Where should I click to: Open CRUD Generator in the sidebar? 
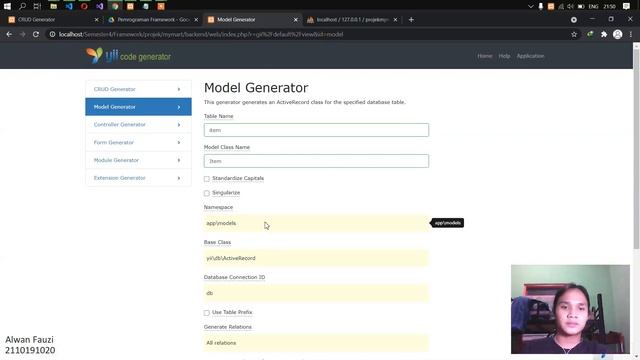[x=138, y=89]
